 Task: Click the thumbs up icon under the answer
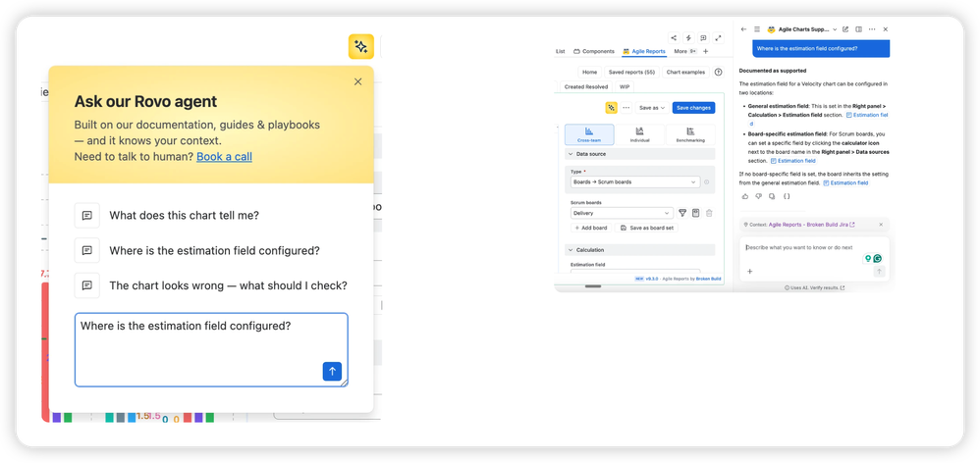pos(745,196)
